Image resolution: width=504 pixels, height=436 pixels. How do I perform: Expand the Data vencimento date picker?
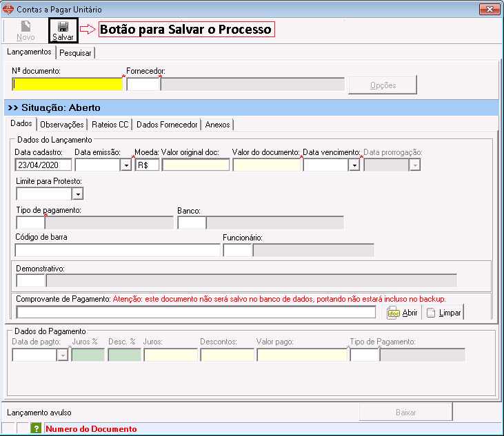point(354,165)
